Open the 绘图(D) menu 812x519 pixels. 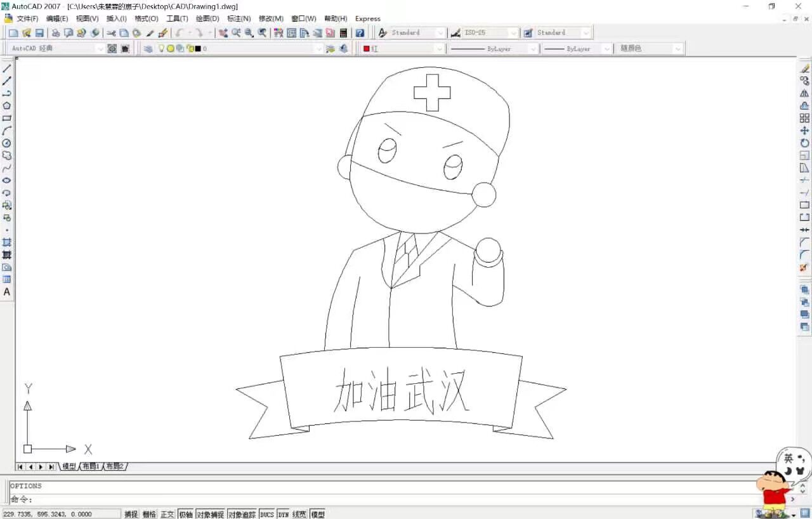point(207,18)
